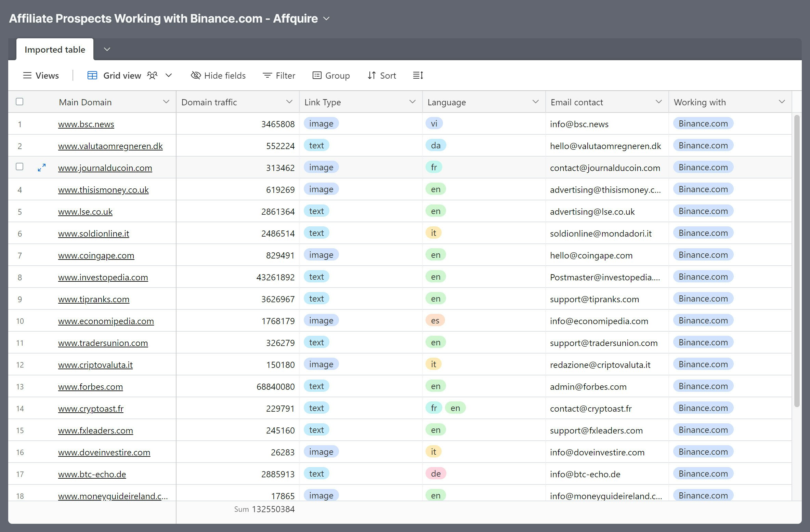Click the collaborators icon beside Grid view
The width and height of the screenshot is (810, 532).
tap(152, 76)
